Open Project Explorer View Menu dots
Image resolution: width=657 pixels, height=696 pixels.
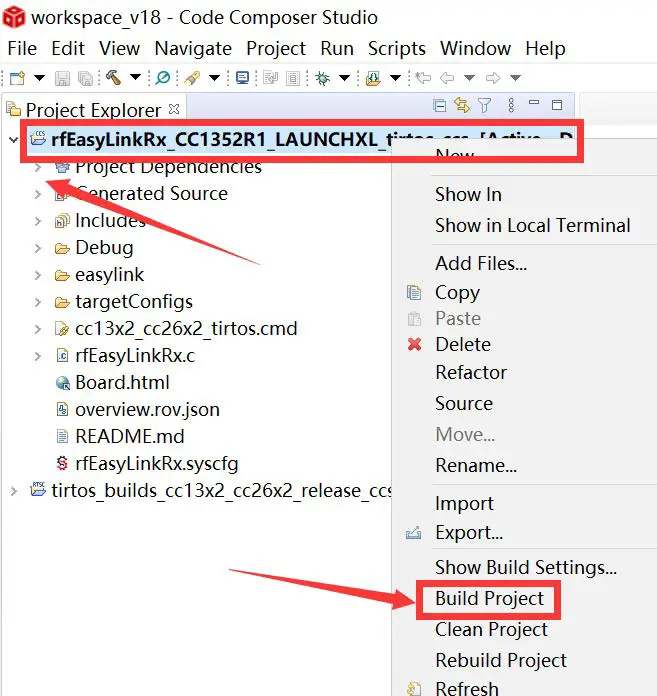(x=511, y=105)
